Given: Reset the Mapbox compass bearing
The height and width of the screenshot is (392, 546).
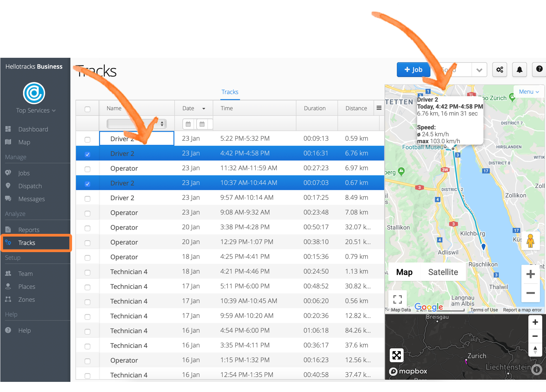Looking at the screenshot, I should (535, 350).
